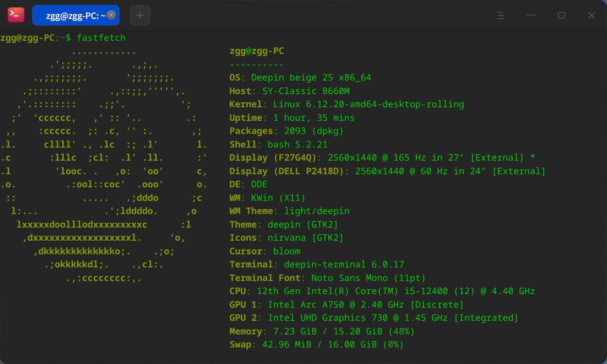Click the Uptime value "1 hour, 35 mins"

click(314, 118)
